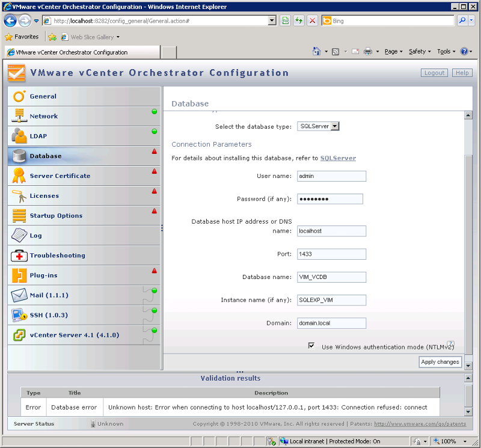Screen dimensions: 481x448
Task: Click the Server Certificate ribbon icon
Action: point(19,176)
